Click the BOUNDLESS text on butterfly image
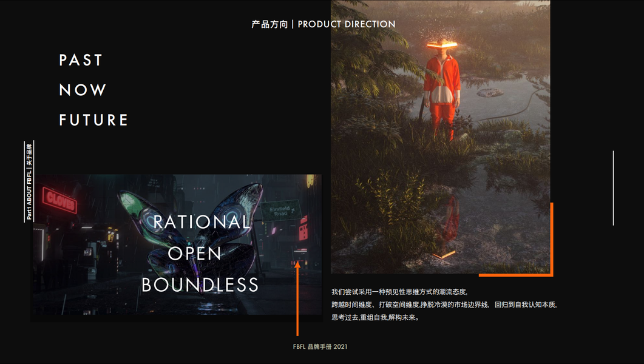 tap(200, 285)
